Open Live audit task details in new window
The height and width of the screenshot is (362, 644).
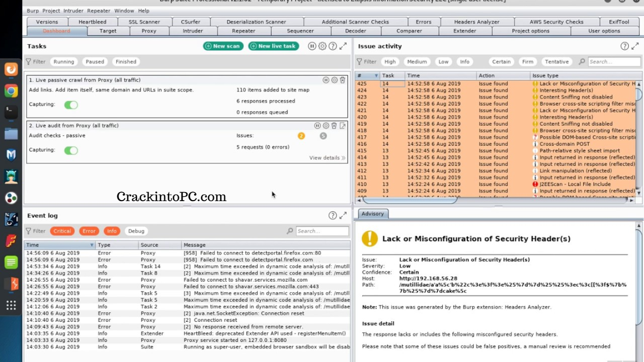(x=343, y=126)
